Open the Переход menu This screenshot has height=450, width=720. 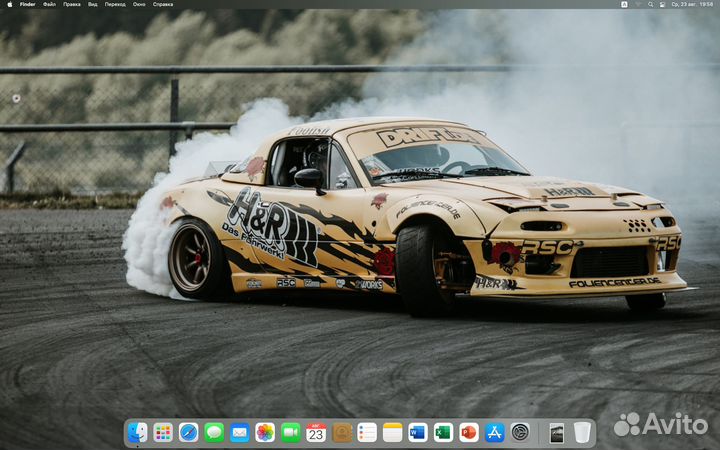click(x=115, y=4)
